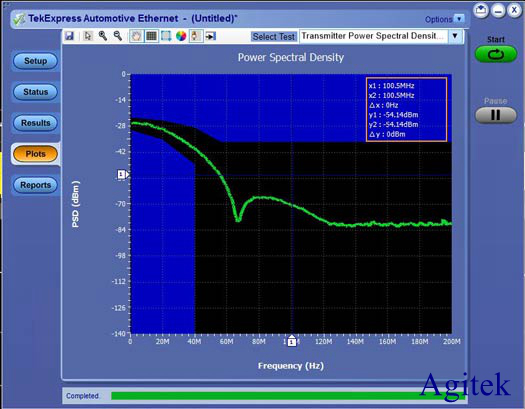Open the Status tab

click(35, 92)
